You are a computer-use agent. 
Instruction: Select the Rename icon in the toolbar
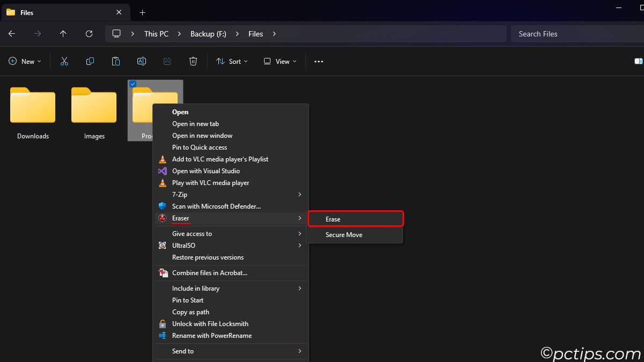coord(142,61)
